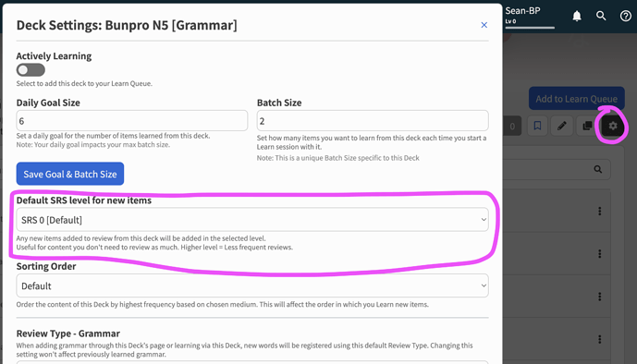Open the Sorting Order dropdown
This screenshot has width=637, height=364.
pyautogui.click(x=252, y=285)
